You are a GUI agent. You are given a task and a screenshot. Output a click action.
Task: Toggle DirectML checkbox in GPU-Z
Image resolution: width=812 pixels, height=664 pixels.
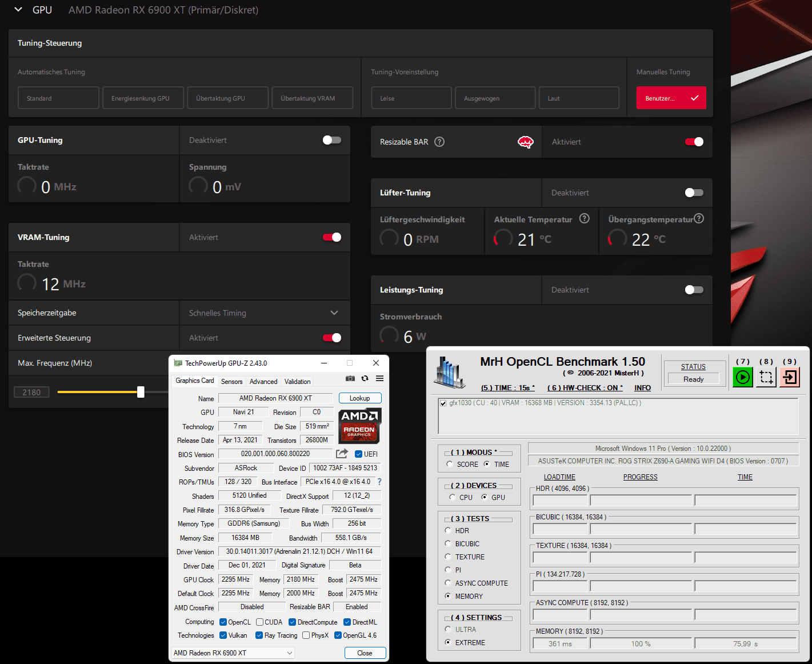click(x=347, y=622)
